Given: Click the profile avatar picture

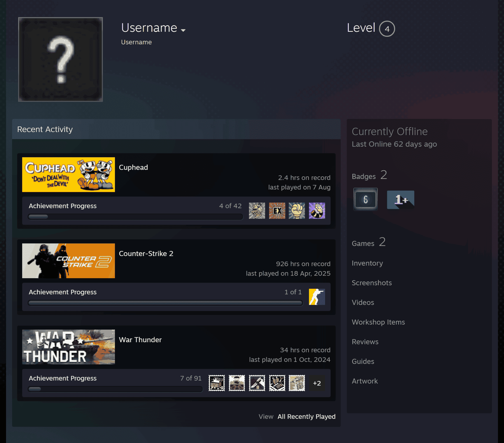Looking at the screenshot, I should 60,59.
